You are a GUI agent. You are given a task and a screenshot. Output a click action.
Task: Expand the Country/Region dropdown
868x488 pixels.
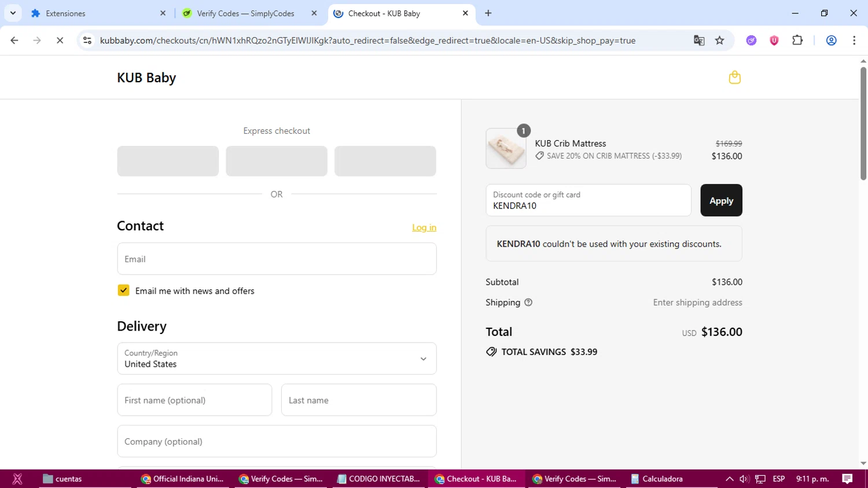(277, 358)
